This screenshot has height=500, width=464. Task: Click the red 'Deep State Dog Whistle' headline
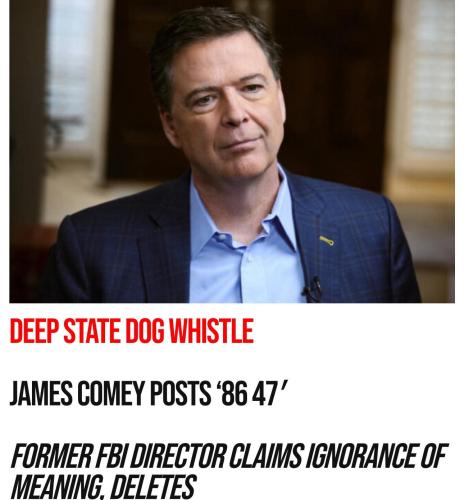click(132, 331)
